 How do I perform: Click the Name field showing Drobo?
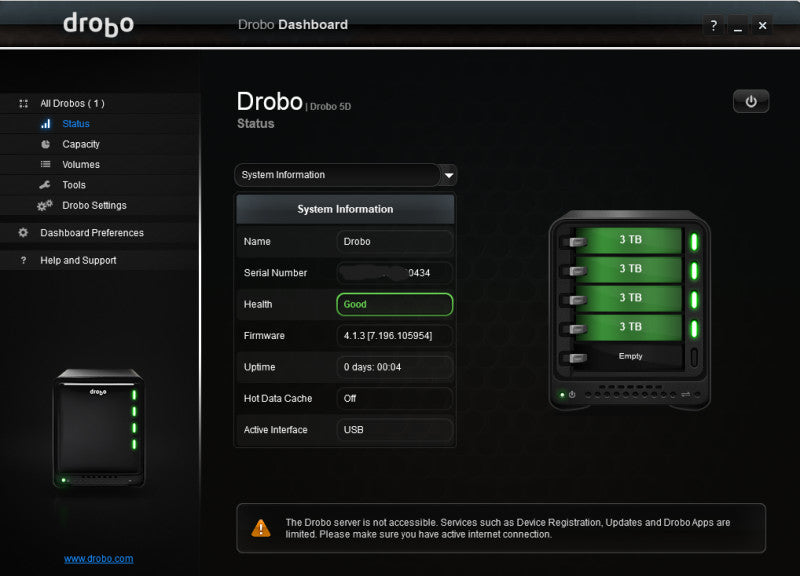394,241
